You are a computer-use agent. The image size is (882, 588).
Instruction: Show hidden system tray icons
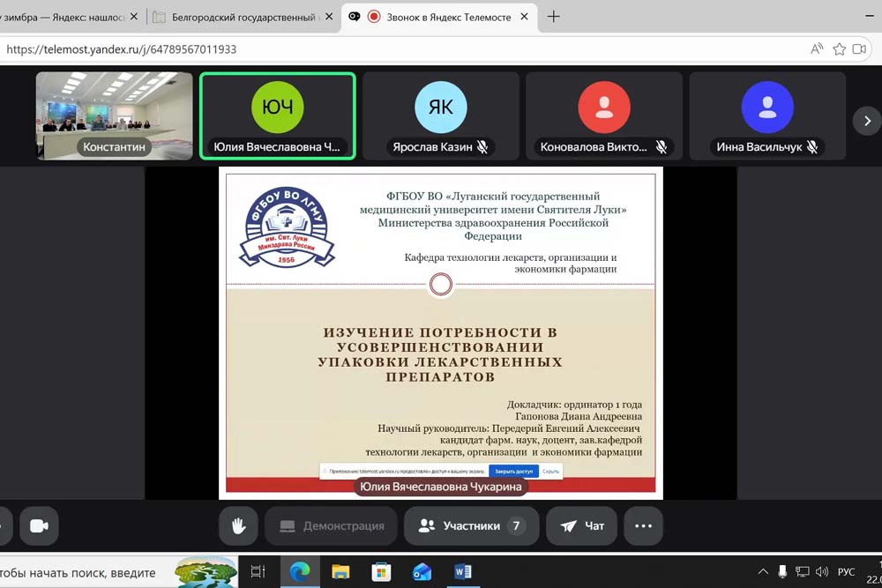click(763, 572)
